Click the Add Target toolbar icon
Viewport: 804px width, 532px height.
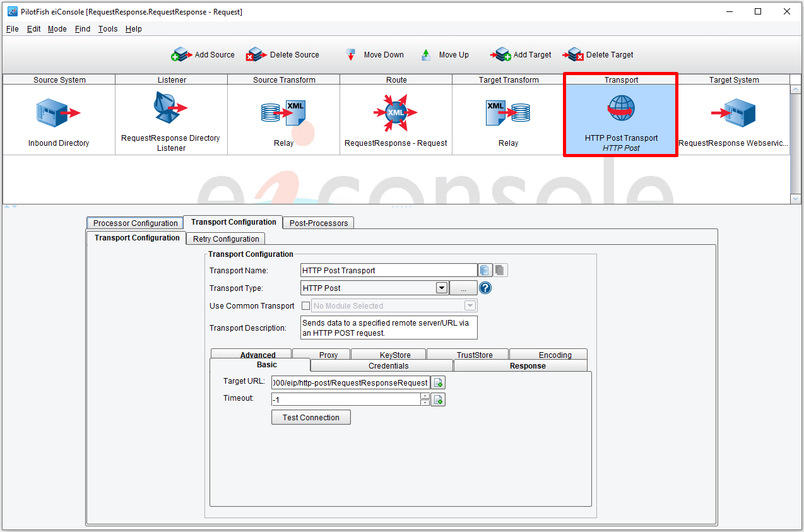pyautogui.click(x=501, y=55)
